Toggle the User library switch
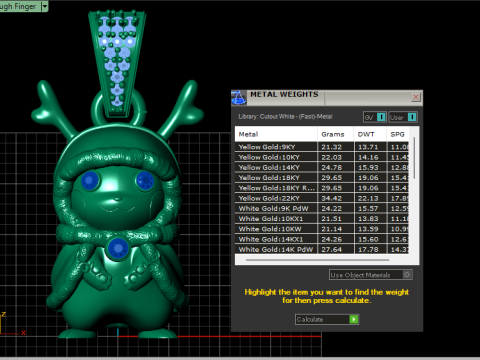 [x=403, y=117]
